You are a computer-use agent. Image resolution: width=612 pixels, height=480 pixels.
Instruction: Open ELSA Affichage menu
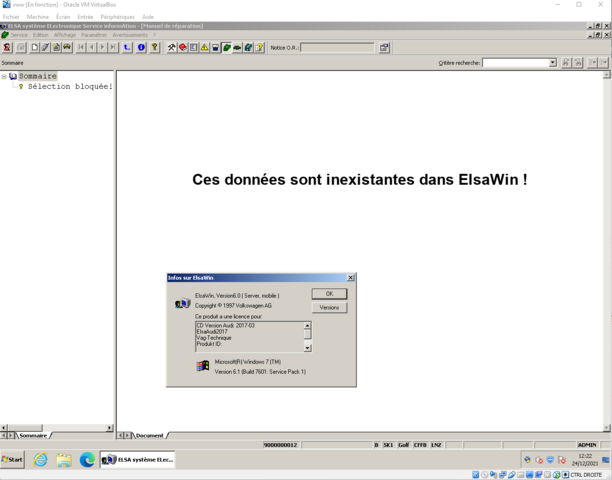coord(65,35)
